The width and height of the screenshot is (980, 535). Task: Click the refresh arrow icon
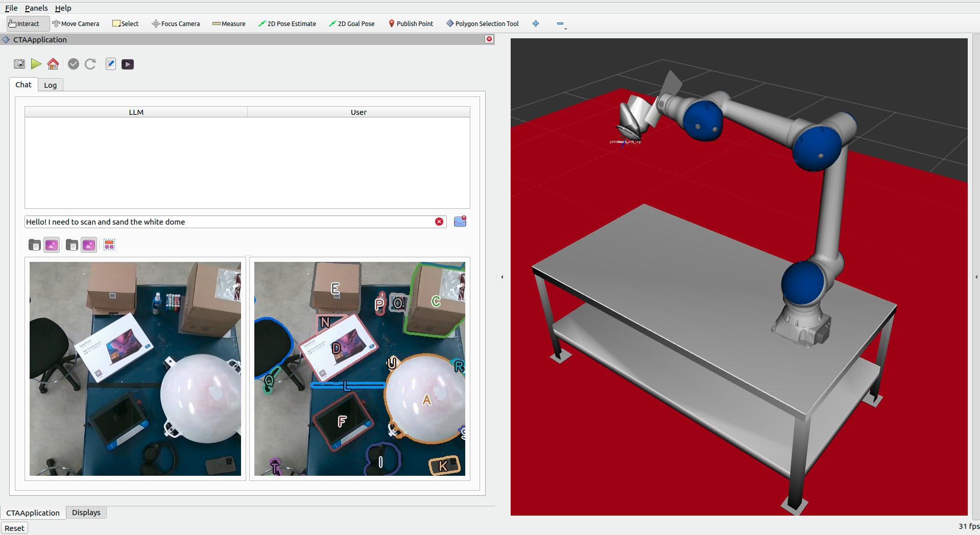[90, 64]
